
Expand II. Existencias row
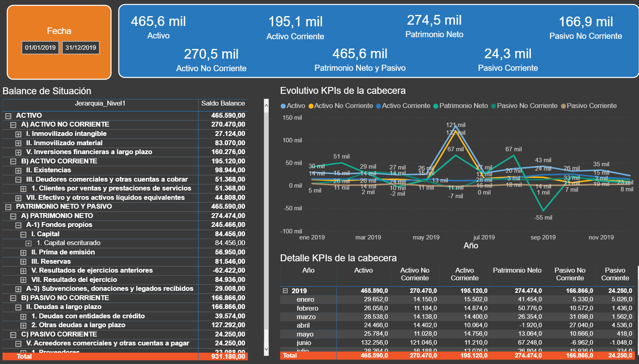click(18, 171)
